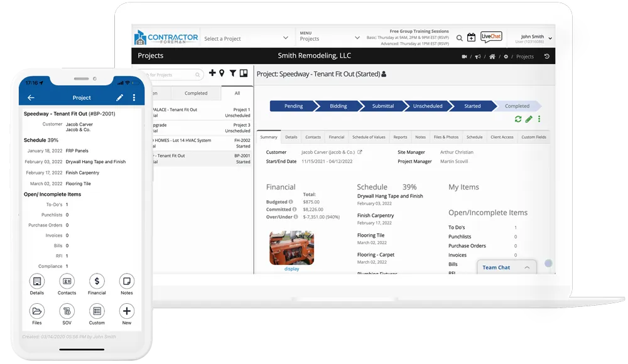Open the Summary tab
This screenshot has width=628, height=364.
click(x=269, y=137)
